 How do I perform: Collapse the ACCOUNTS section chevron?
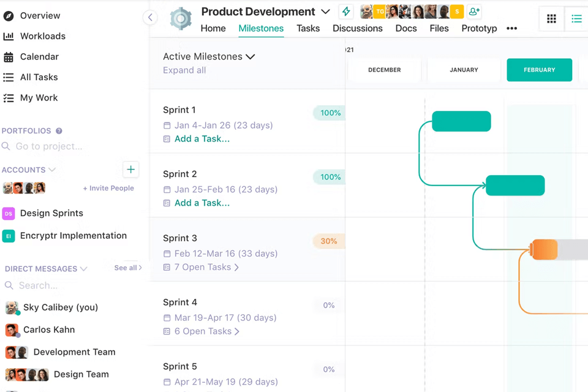pos(51,170)
